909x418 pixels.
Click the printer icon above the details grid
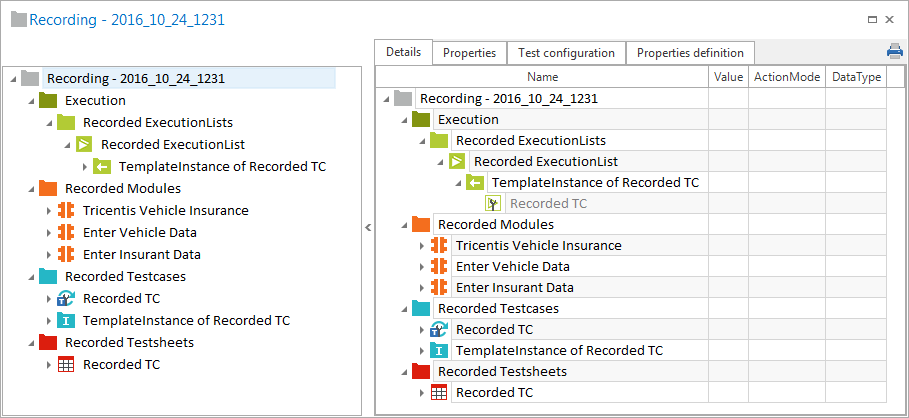coord(894,52)
